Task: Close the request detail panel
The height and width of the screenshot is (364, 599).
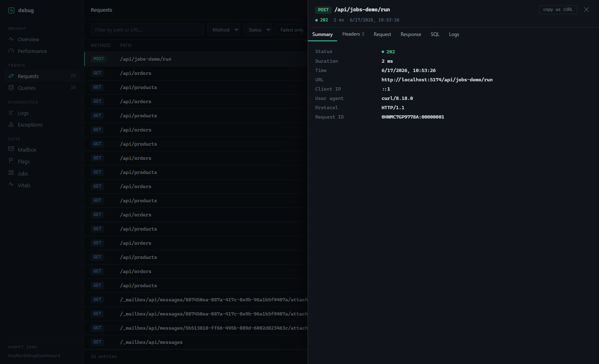Action: [x=586, y=10]
